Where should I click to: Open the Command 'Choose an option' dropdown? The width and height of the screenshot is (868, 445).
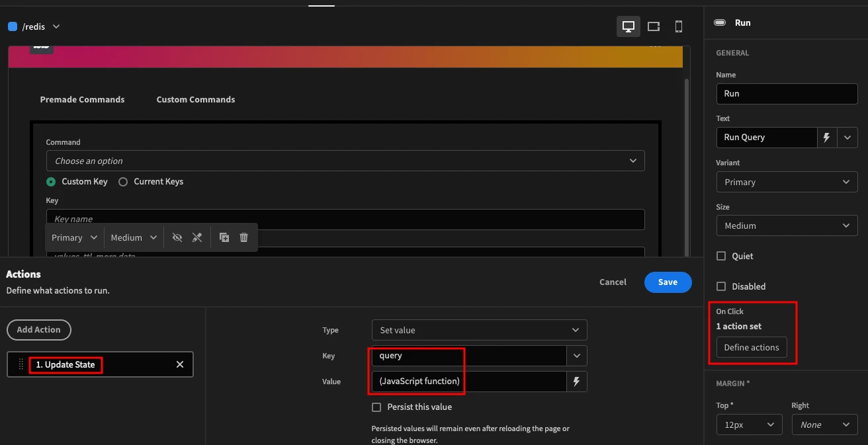coord(345,161)
